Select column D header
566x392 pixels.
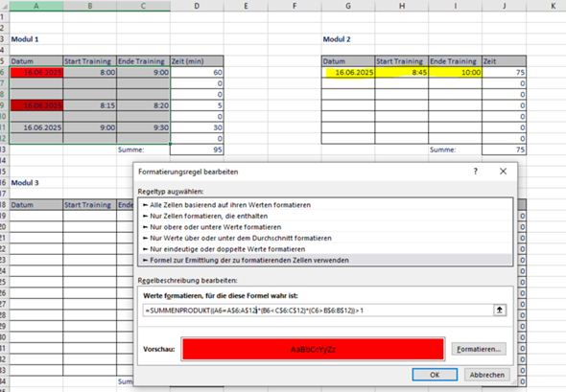point(197,6)
